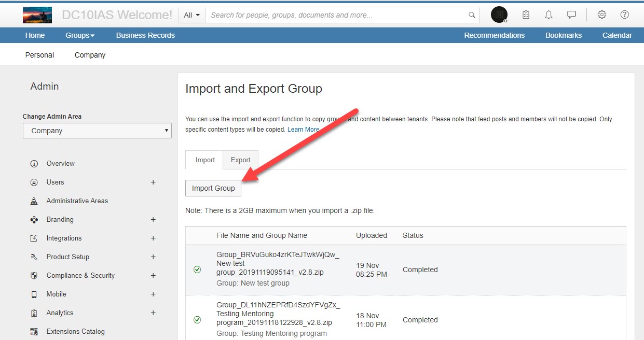Image resolution: width=644 pixels, height=340 pixels.
Task: Open Overview in admin sidebar
Action: 61,164
